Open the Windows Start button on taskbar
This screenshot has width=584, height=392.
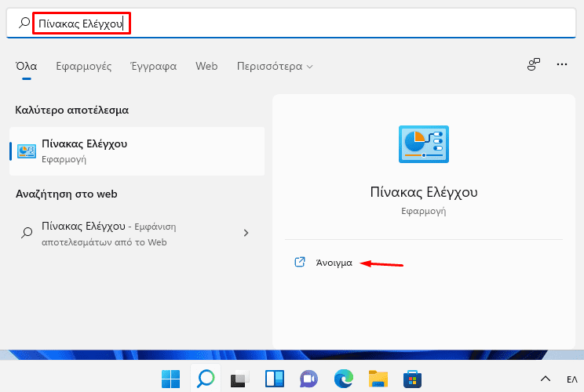click(x=170, y=379)
